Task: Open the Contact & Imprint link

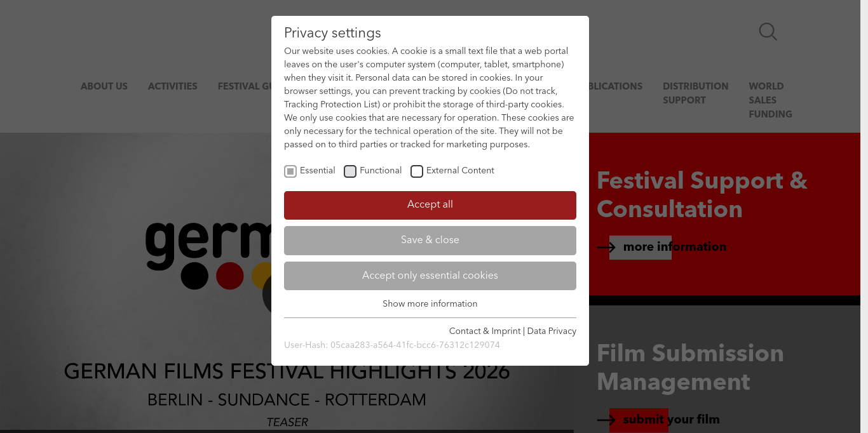Action: point(485,331)
